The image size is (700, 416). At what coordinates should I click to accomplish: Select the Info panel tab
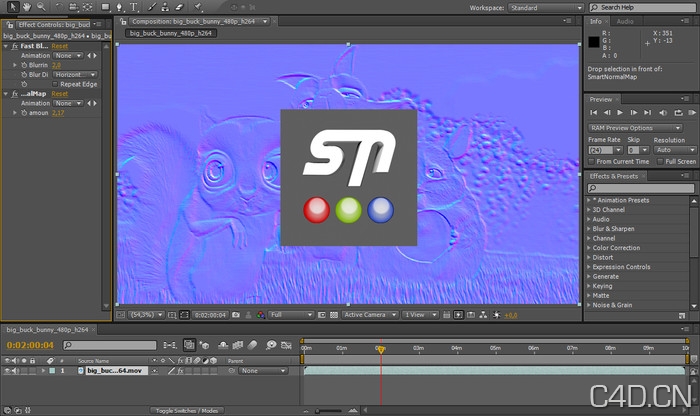[x=596, y=21]
